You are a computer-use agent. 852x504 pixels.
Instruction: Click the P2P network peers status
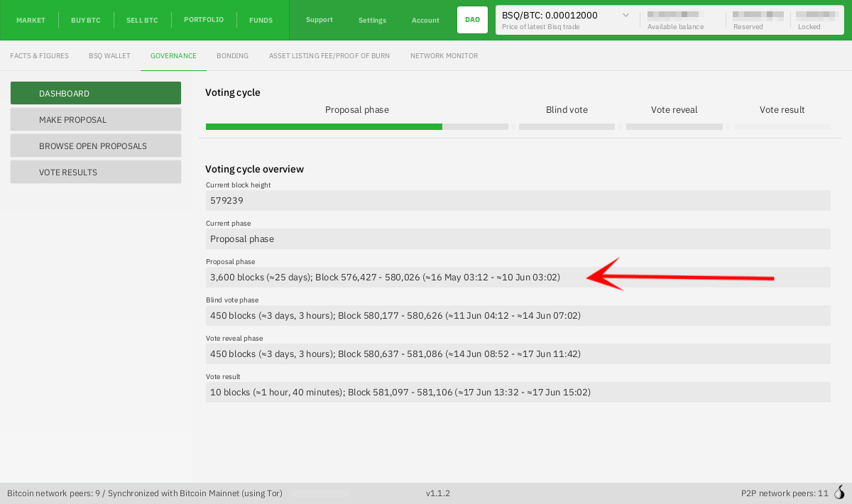[x=785, y=493]
